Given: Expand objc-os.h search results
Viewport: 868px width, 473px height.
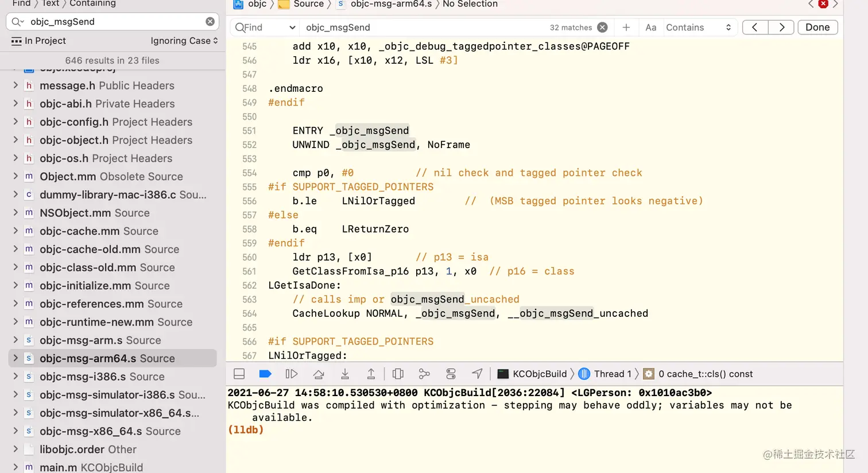Looking at the screenshot, I should pos(15,158).
